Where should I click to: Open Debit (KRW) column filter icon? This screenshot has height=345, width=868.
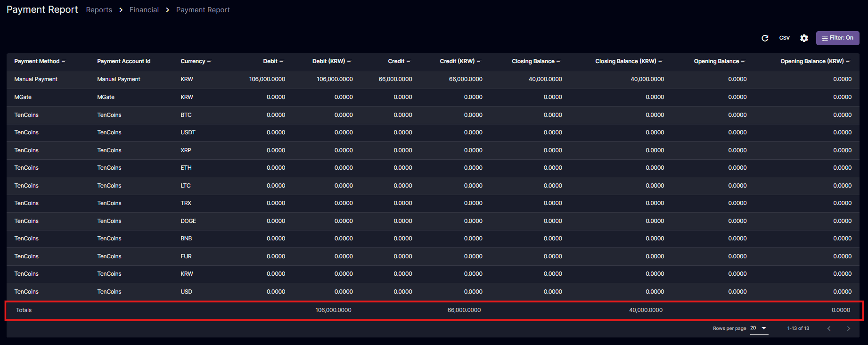coord(350,61)
